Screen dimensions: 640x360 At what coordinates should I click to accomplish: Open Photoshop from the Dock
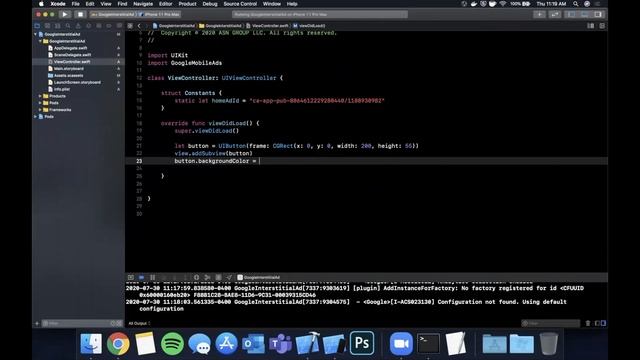[x=362, y=343]
